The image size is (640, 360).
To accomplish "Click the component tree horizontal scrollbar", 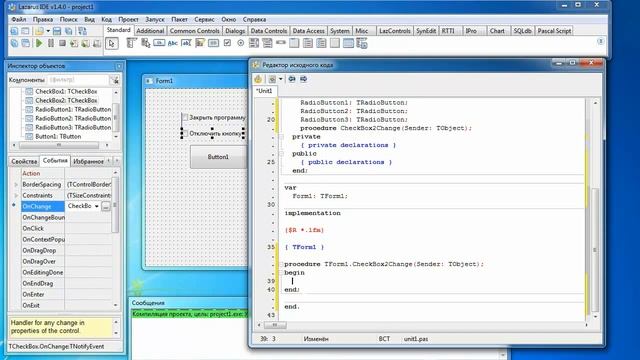I will [60, 145].
